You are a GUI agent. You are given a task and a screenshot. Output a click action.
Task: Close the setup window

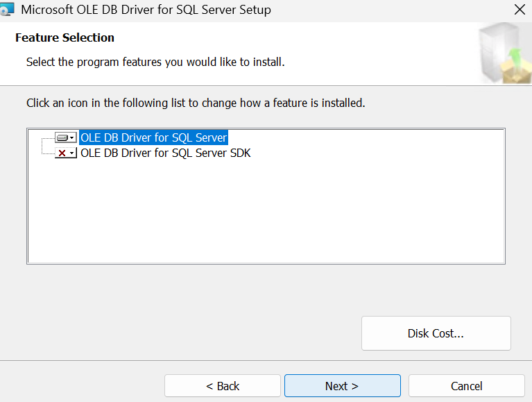[520, 10]
